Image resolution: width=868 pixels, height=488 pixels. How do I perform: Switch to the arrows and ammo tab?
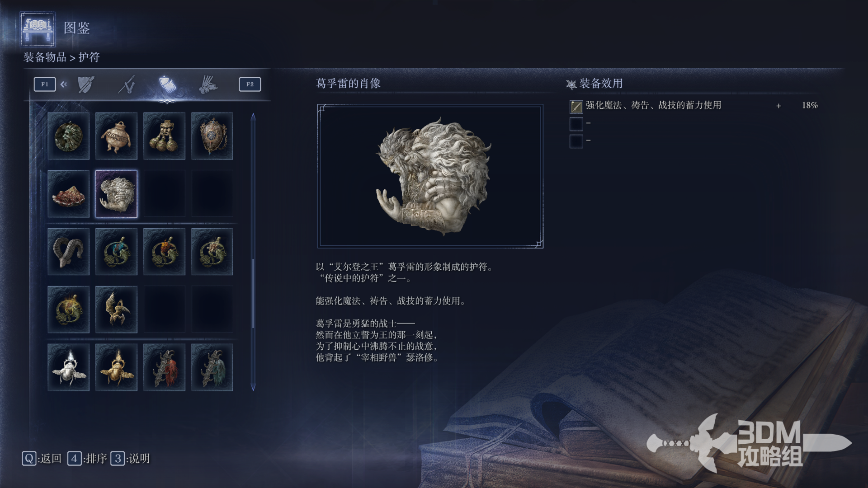[208, 84]
